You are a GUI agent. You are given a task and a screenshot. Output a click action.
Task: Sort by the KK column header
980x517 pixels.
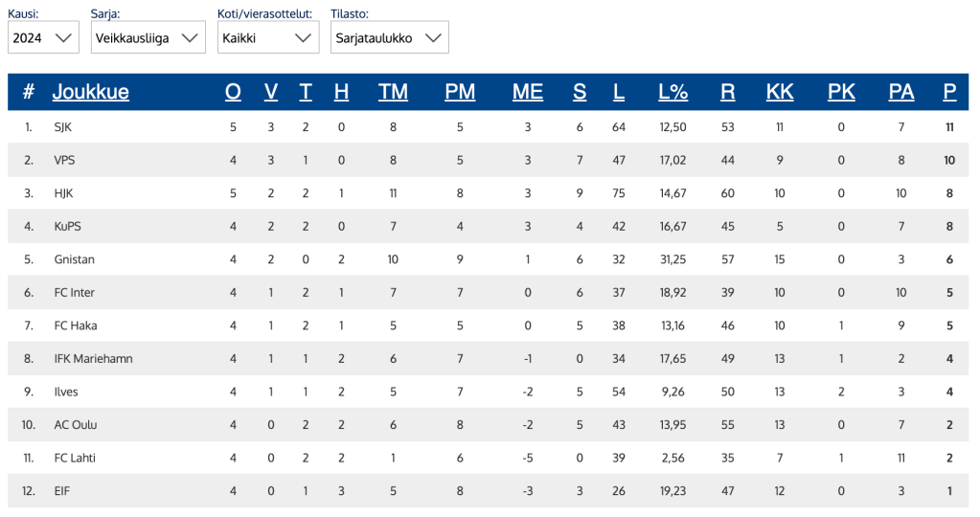tap(780, 92)
